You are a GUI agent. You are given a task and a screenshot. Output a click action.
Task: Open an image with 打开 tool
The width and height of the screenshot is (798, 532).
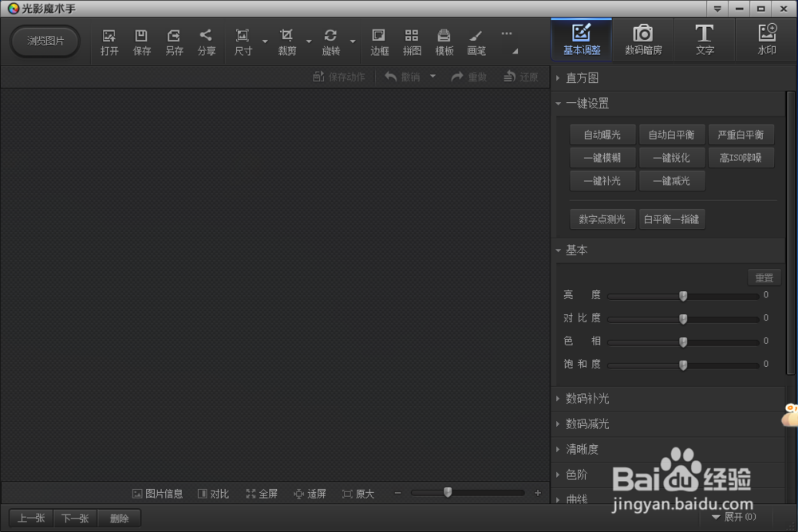[x=109, y=41]
